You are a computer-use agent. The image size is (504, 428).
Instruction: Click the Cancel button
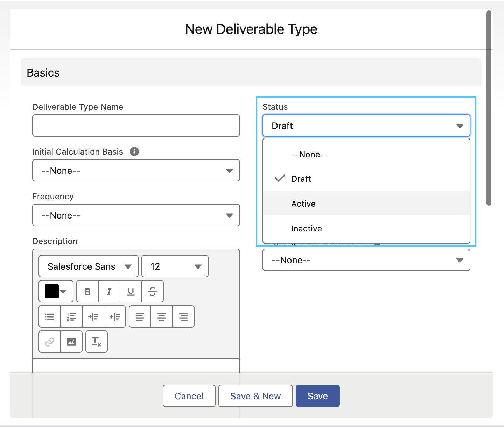[189, 396]
